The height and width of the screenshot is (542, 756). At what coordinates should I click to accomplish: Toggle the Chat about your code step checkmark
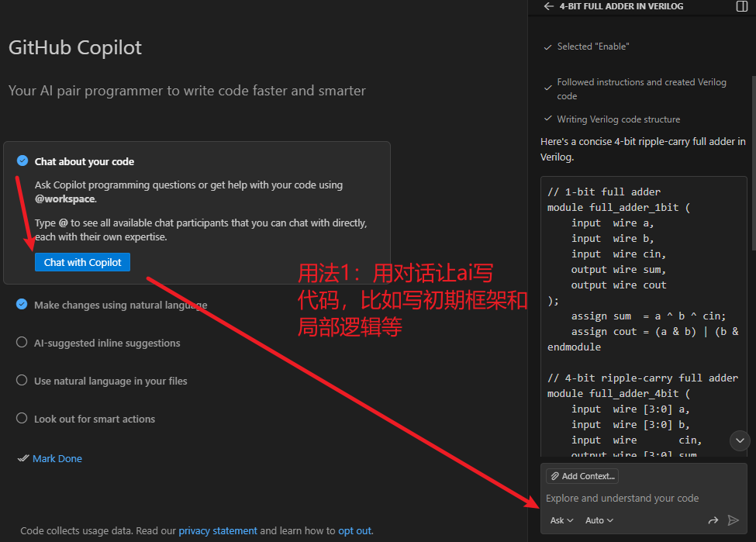[x=22, y=161]
